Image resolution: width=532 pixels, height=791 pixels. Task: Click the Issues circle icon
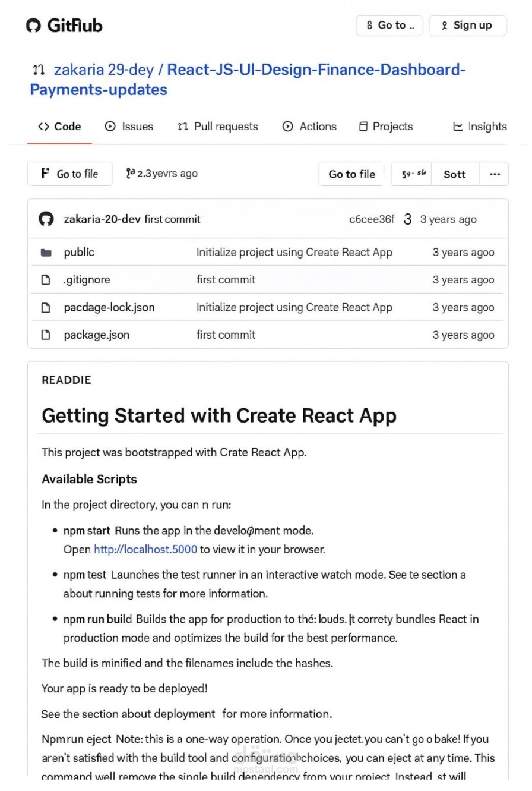(x=110, y=127)
